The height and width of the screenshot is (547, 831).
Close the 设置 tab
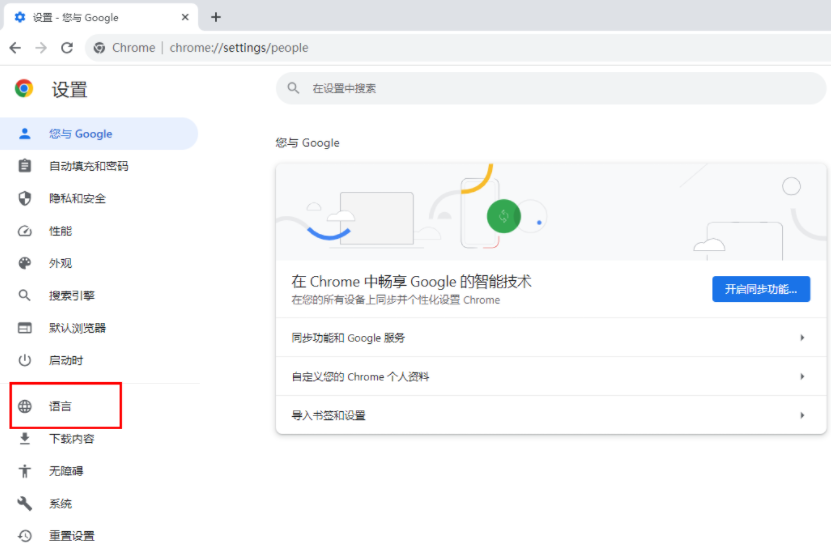coord(185,17)
